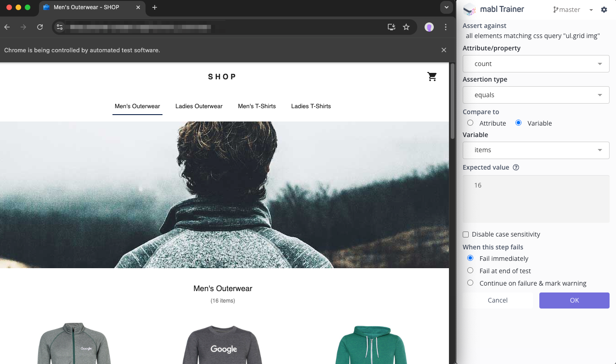Open the items variable dropdown

(536, 150)
